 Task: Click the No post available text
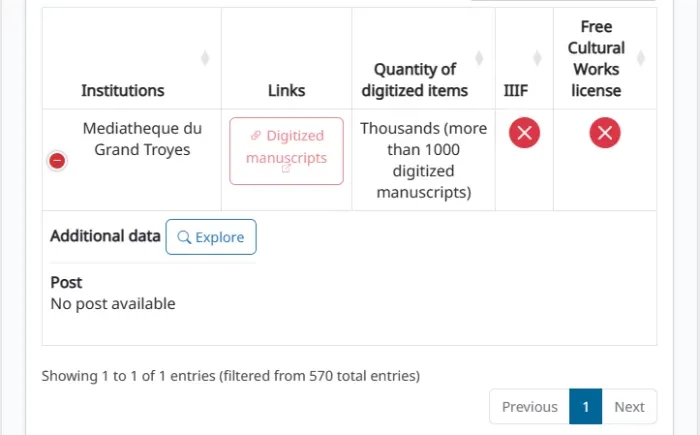point(113,304)
